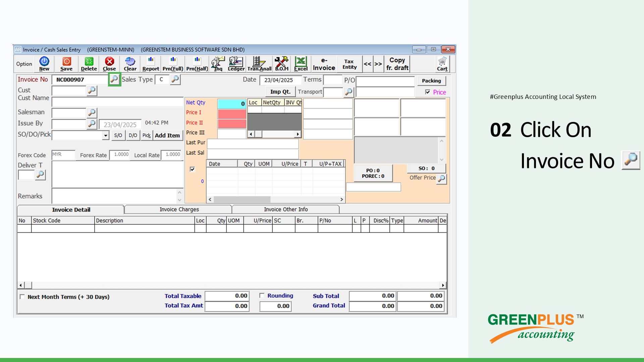This screenshot has height=362, width=644.
Task: Click the Tax Entity button
Action: click(350, 64)
